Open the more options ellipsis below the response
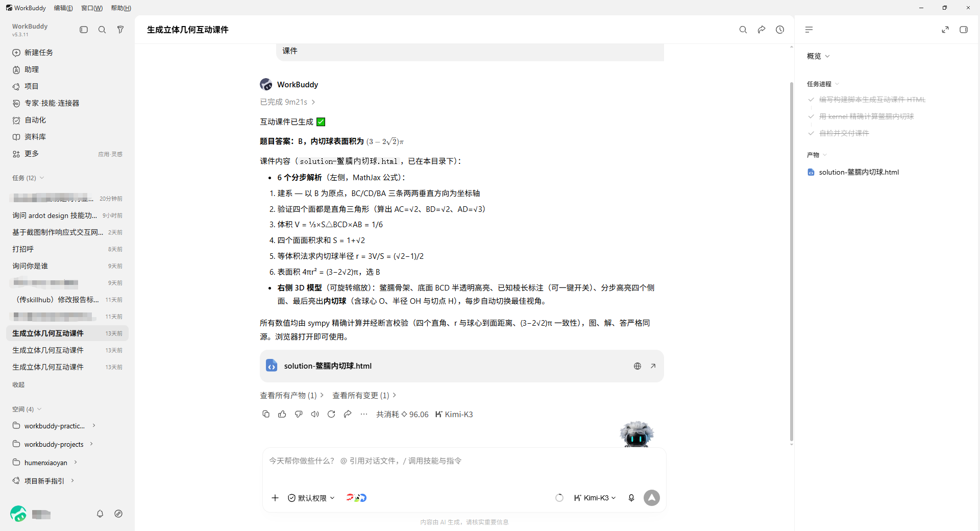 pos(364,414)
